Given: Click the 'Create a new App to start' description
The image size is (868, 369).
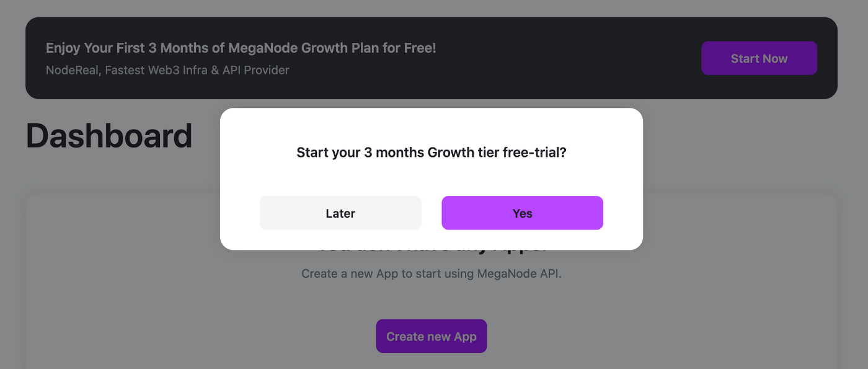Looking at the screenshot, I should coord(431,273).
